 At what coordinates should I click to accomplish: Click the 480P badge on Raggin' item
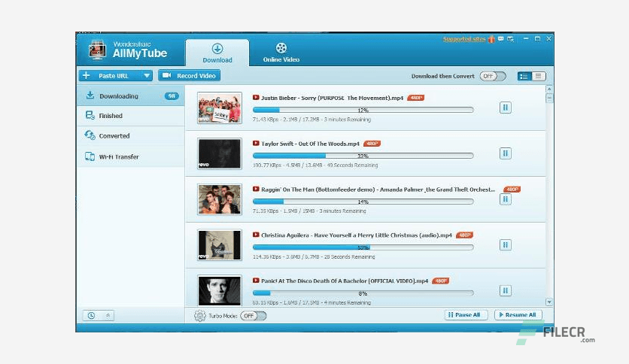tap(512, 190)
